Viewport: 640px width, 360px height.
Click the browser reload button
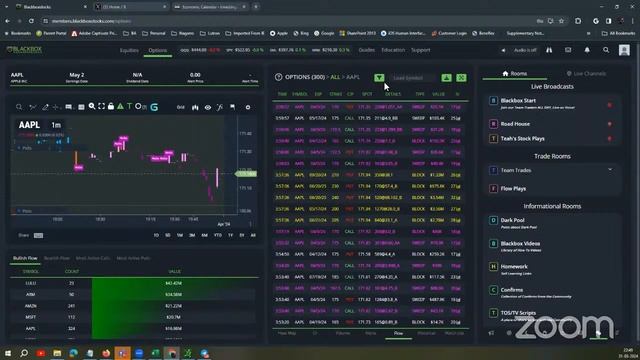pyautogui.click(x=31, y=21)
